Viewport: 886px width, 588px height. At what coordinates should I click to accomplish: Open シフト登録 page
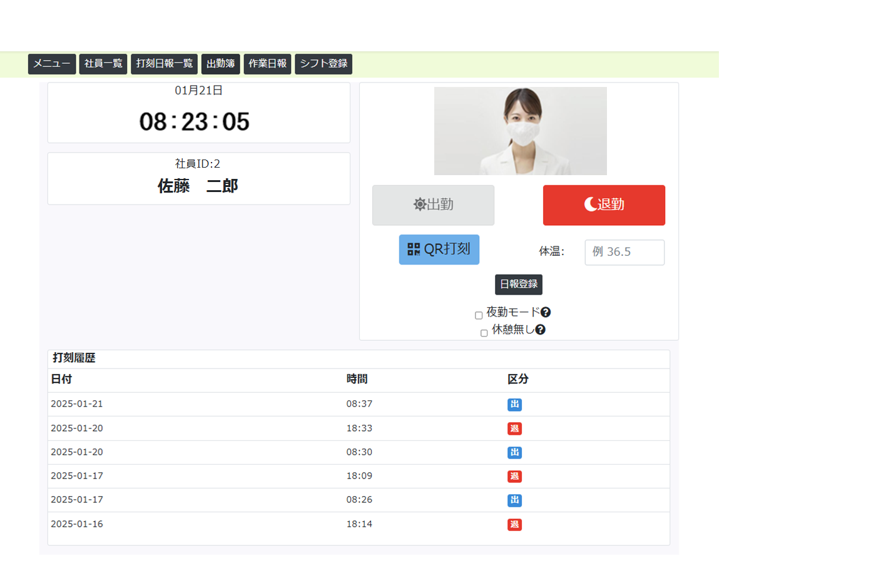(x=323, y=64)
